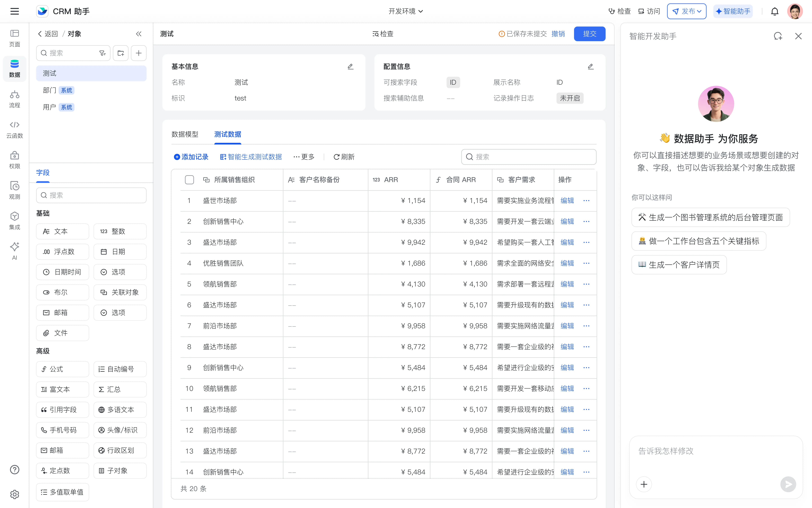The image size is (812, 508).
Task: Pick the 自动编号 field type
Action: [x=120, y=369]
